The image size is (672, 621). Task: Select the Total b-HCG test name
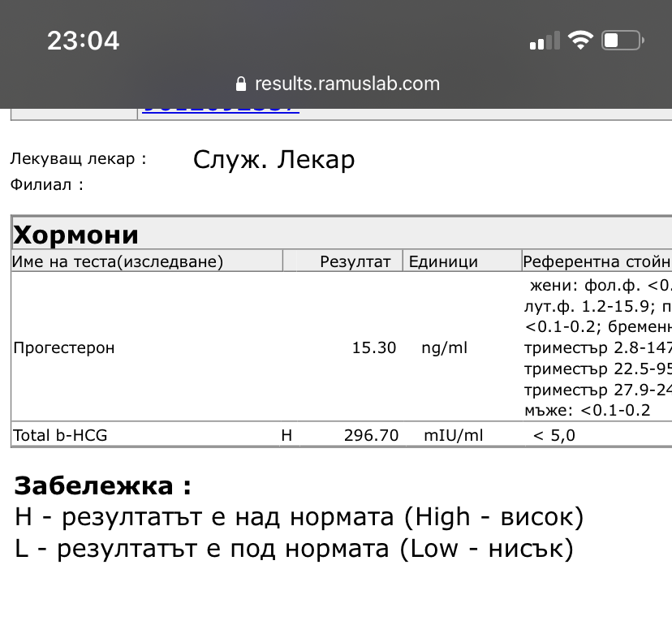pos(60,435)
